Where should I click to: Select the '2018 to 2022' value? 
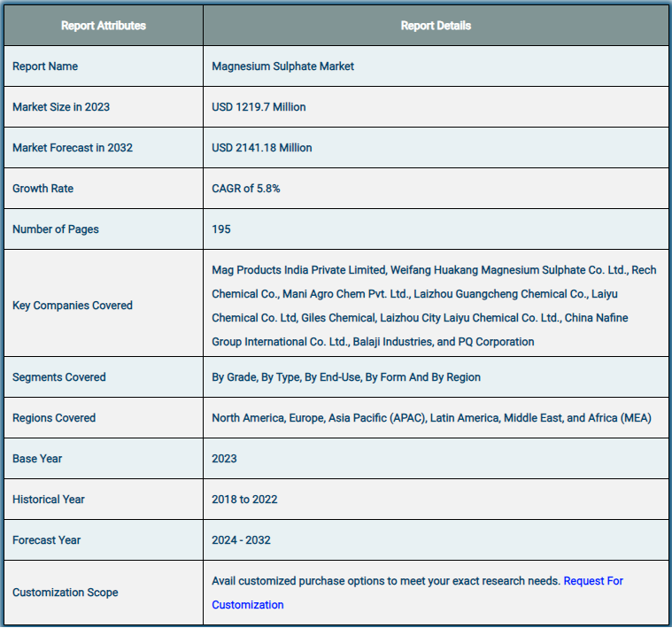(244, 500)
